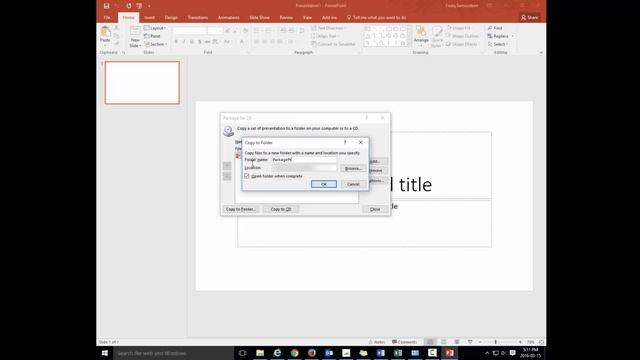Click the Italic formatting icon
The height and width of the screenshot is (360, 640).
(x=184, y=42)
